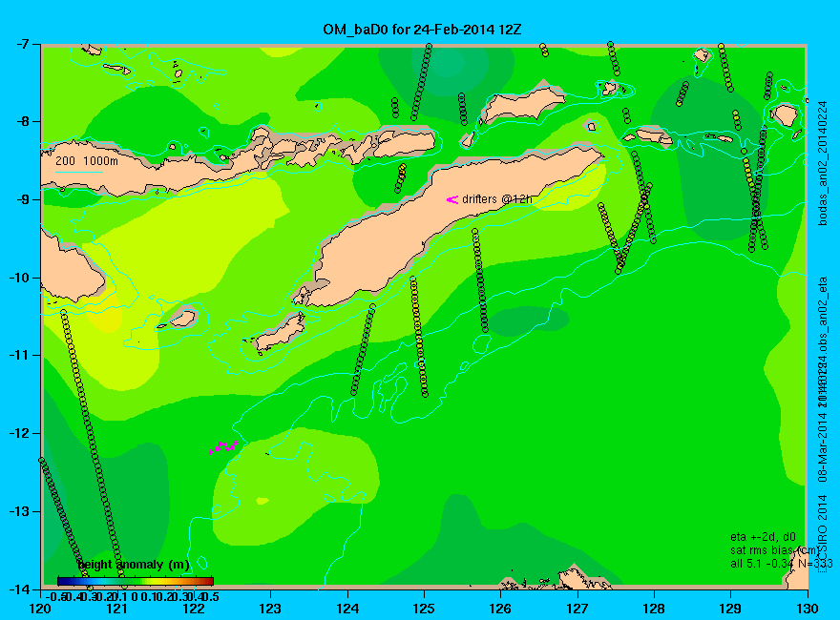Click the "200 1000m" isobath legend text
The image size is (840, 620).
pos(87,160)
